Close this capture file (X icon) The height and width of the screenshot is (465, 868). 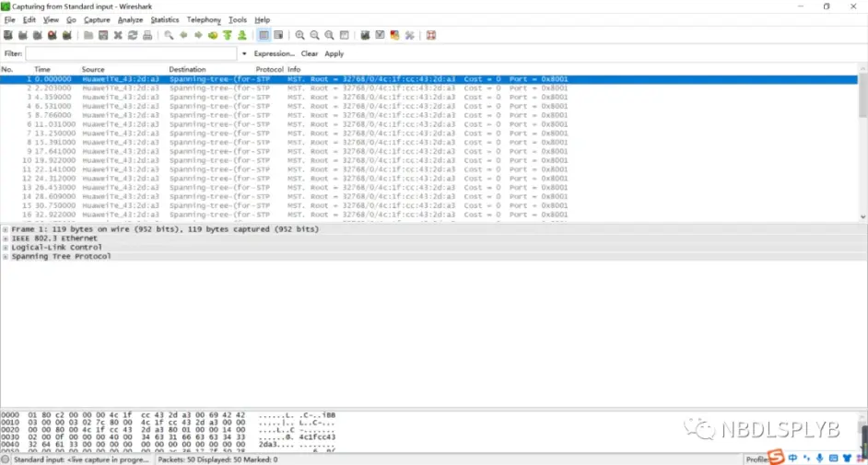coord(118,35)
